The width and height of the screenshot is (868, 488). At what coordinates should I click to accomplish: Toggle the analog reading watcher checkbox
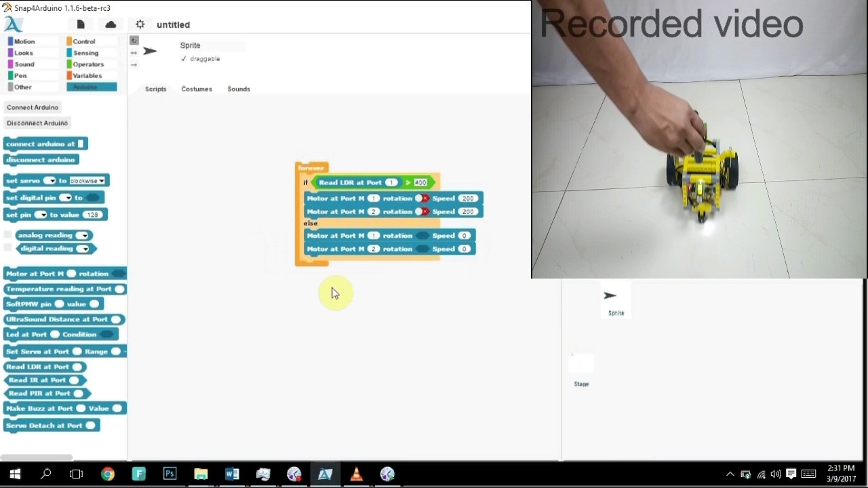8,235
